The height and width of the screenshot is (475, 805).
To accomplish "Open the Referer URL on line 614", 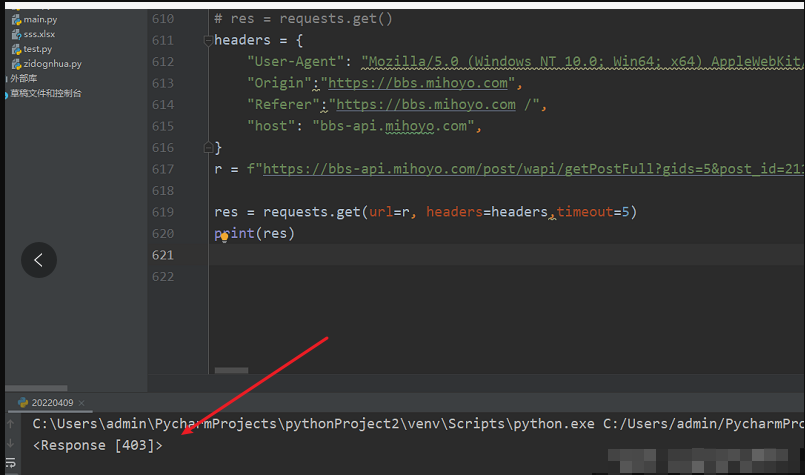I will coord(426,105).
